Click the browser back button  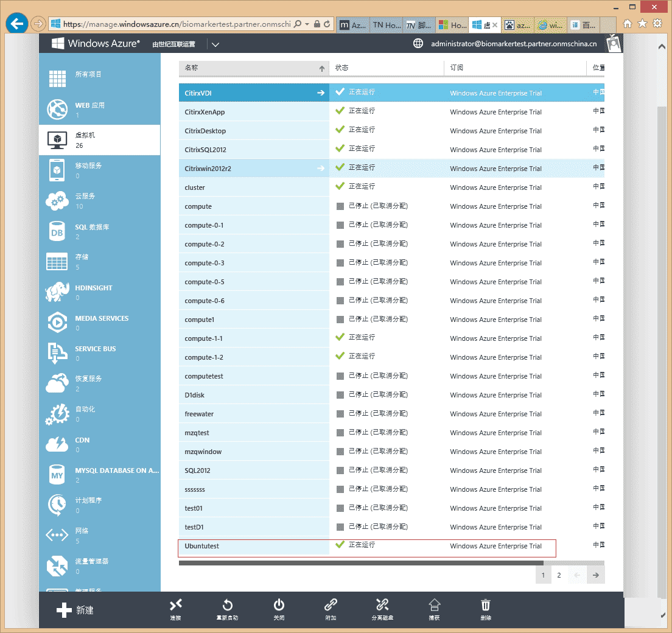16,24
